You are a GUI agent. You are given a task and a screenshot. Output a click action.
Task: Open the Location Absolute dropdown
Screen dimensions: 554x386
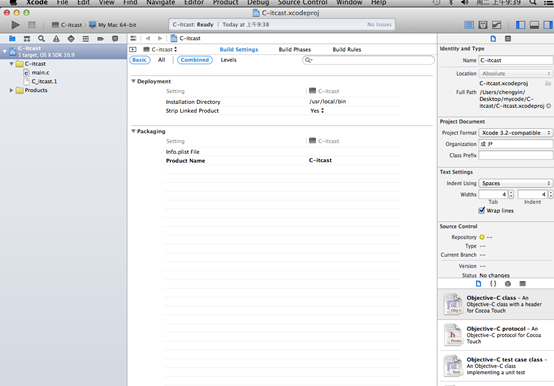click(515, 73)
